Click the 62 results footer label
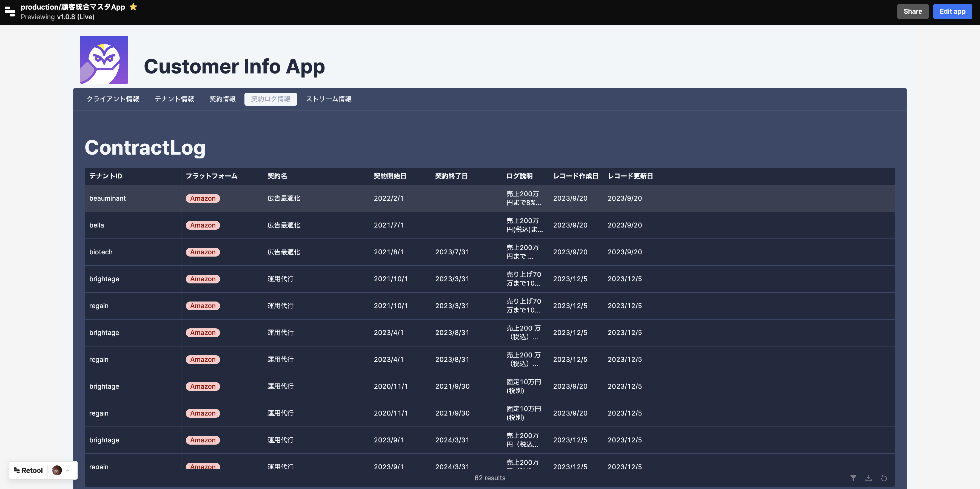 [490, 477]
